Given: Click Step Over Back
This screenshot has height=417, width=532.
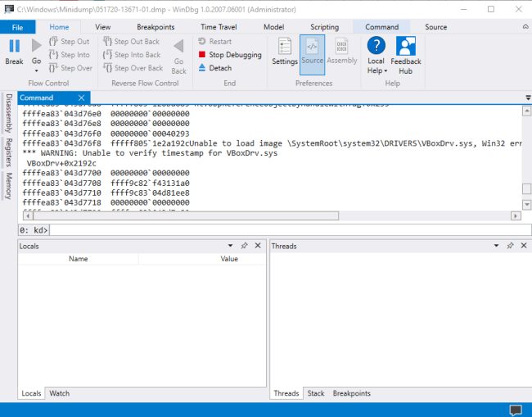Looking at the screenshot, I should [x=133, y=68].
